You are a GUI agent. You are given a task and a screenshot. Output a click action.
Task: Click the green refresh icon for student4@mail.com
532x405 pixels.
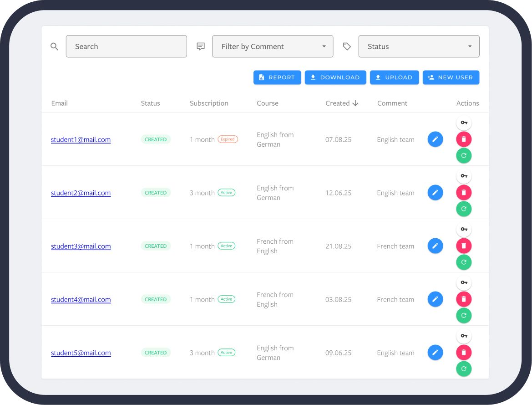(464, 315)
